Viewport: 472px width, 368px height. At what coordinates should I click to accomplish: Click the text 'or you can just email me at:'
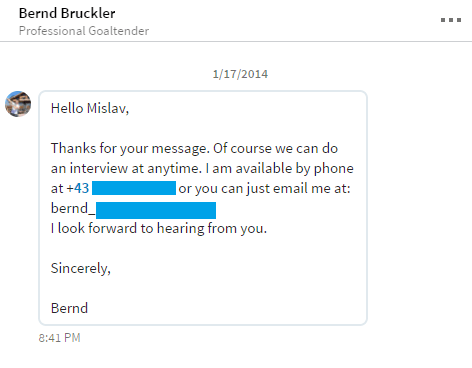[264, 189]
